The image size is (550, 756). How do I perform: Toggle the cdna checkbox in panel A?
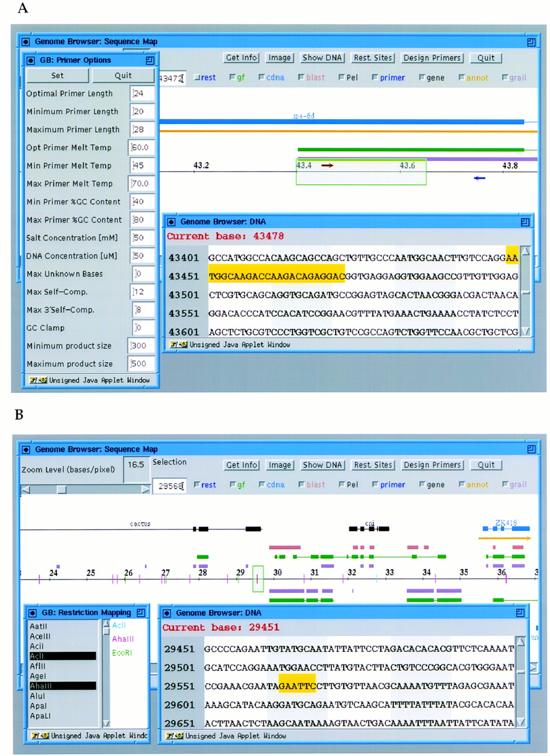(x=262, y=77)
